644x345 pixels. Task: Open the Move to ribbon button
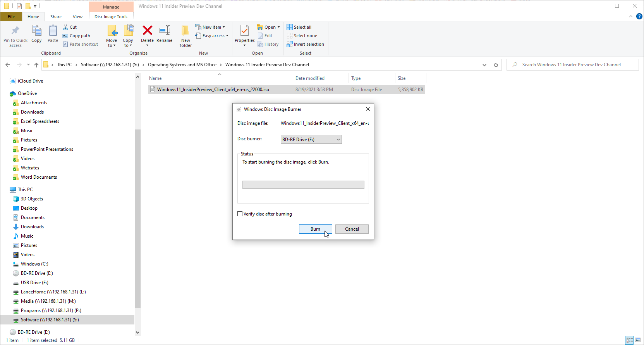pos(112,36)
